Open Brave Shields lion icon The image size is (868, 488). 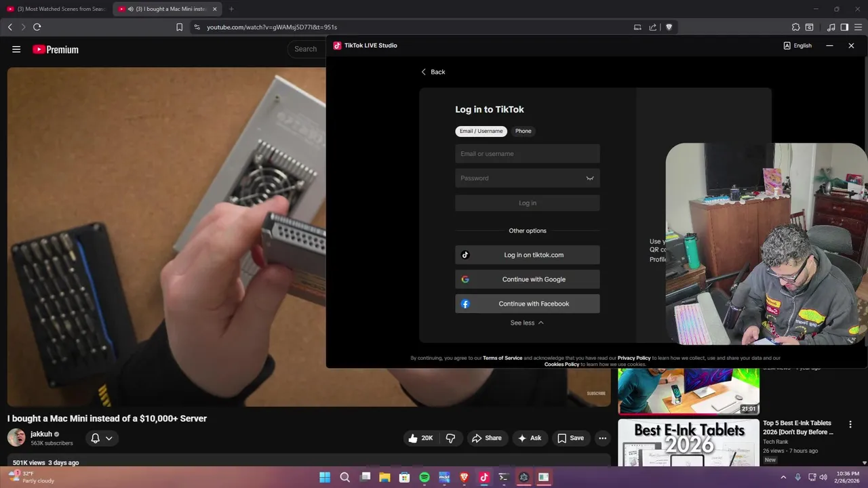pos(669,27)
